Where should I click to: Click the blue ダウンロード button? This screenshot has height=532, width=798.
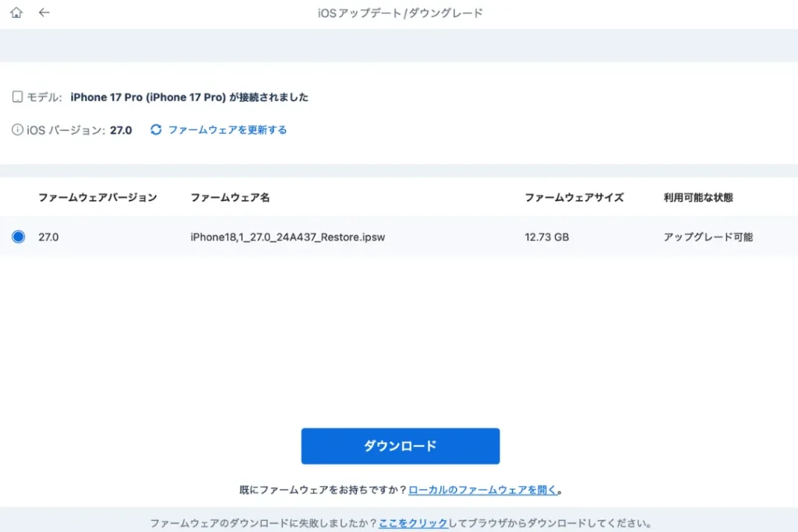(x=400, y=446)
